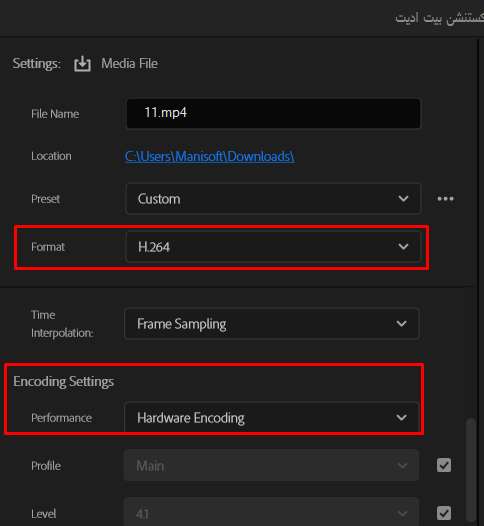The width and height of the screenshot is (484, 526).
Task: Click the Profile chevron arrow
Action: click(x=402, y=466)
